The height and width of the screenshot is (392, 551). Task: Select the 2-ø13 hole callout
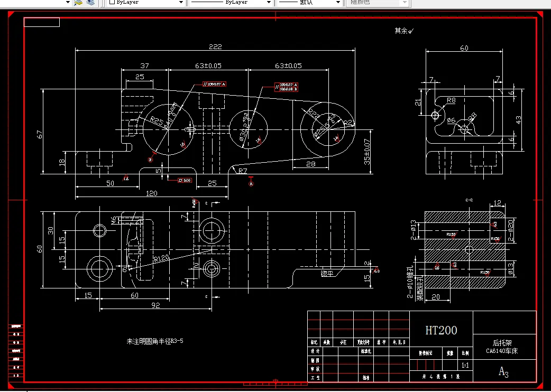click(414, 229)
